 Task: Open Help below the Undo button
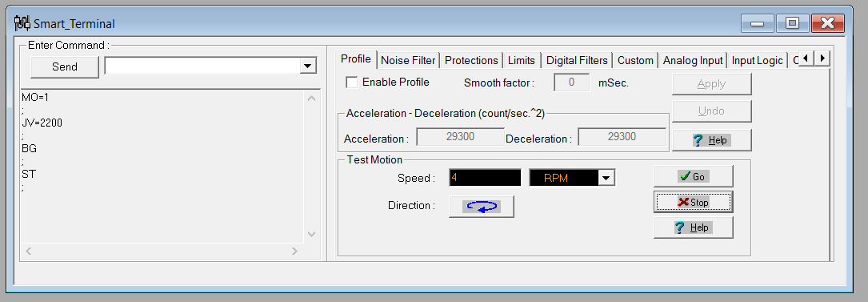click(711, 140)
